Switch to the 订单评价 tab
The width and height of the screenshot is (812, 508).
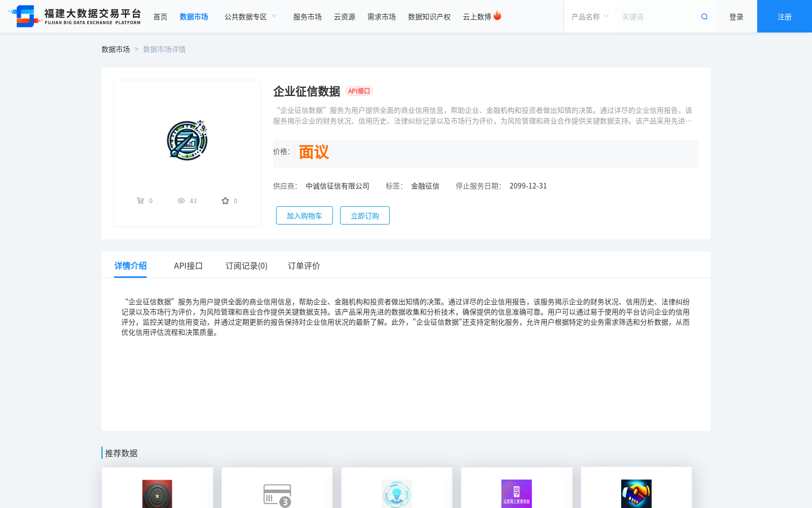click(304, 266)
